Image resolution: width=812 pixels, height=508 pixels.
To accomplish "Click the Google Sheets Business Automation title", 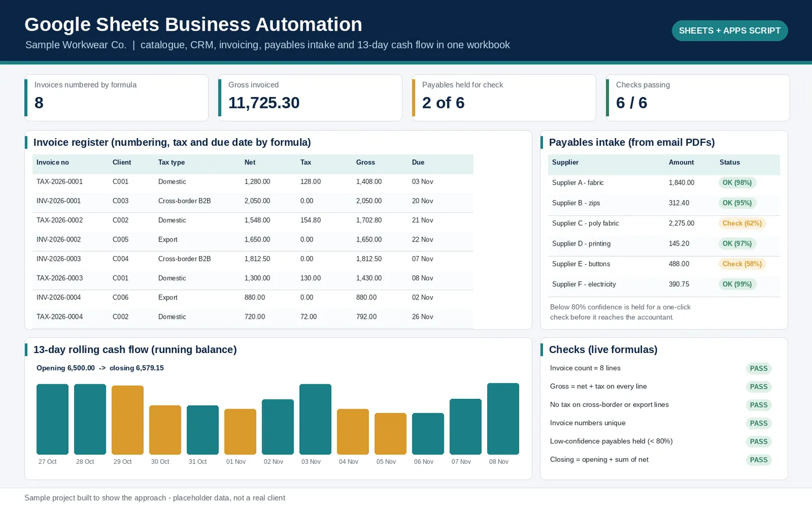I will pos(193,24).
